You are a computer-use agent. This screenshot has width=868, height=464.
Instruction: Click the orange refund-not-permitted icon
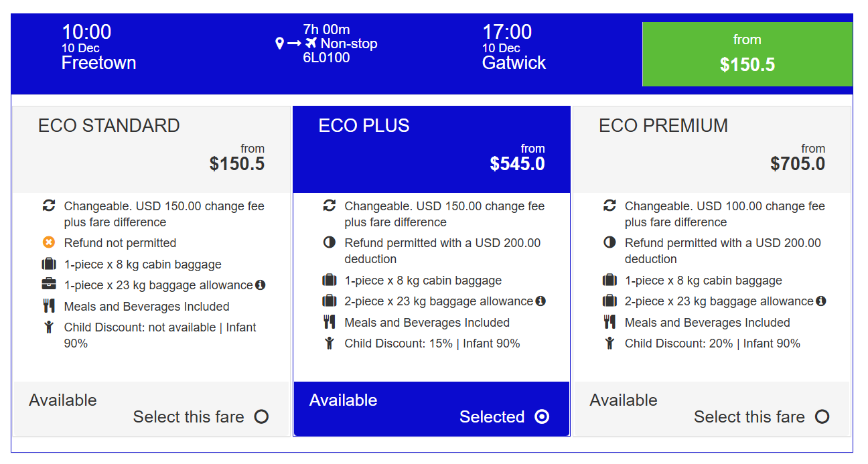(48, 243)
